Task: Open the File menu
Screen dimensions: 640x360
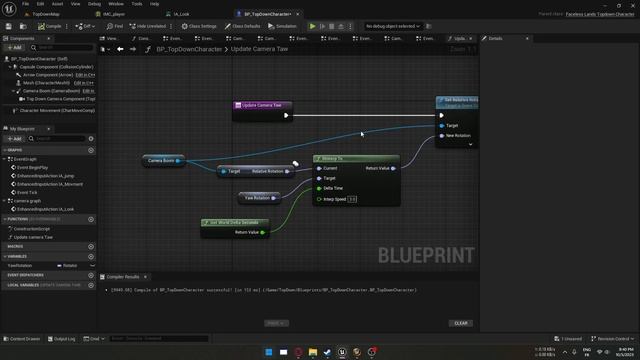Action: tap(25, 4)
